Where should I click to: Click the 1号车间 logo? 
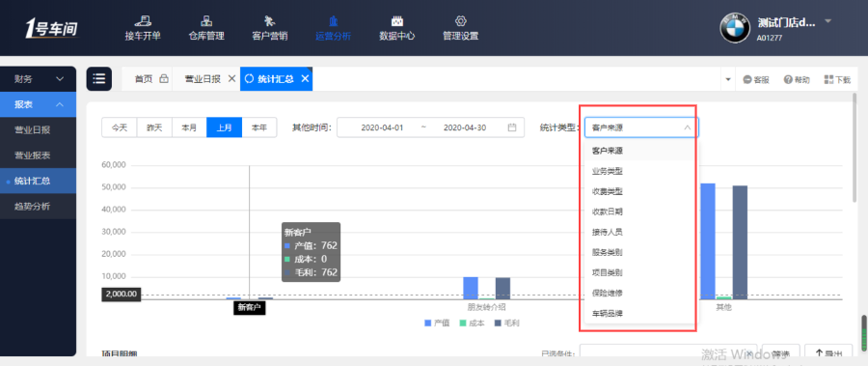pyautogui.click(x=51, y=28)
